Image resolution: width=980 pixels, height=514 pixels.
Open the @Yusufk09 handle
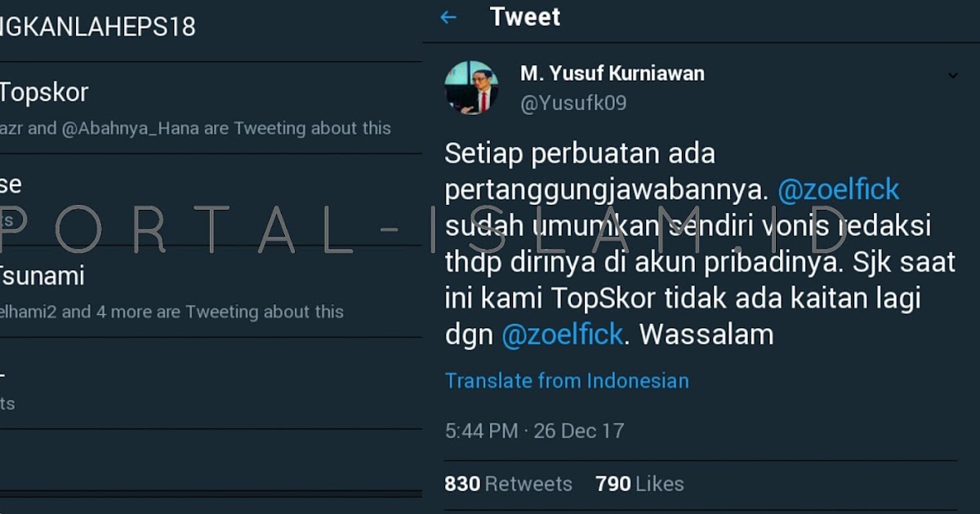pos(573,104)
